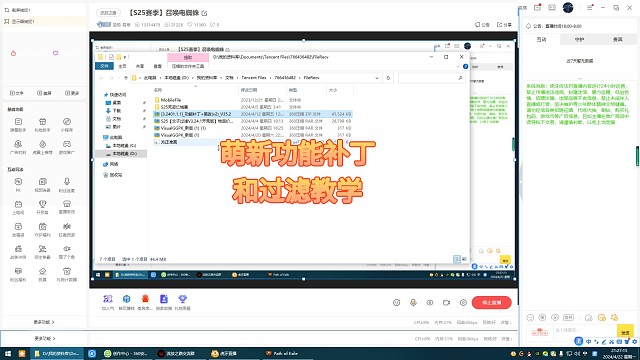
Task: Open the 直播带货 shop icon
Action: 67,204
